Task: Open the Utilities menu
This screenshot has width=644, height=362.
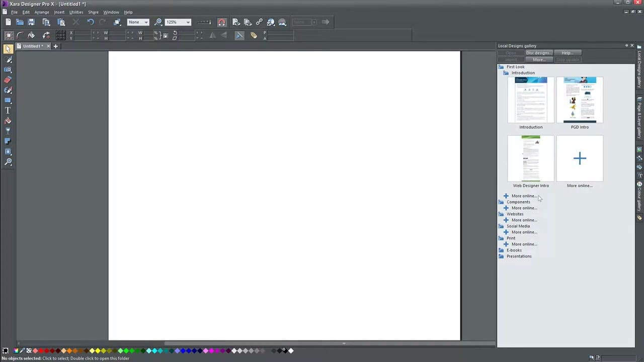Action: [76, 12]
